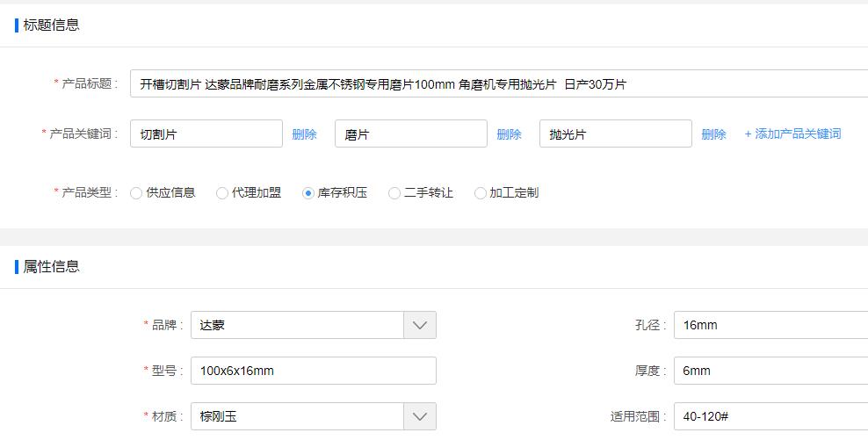Click the 抛光片 keyword input box

tap(615, 134)
